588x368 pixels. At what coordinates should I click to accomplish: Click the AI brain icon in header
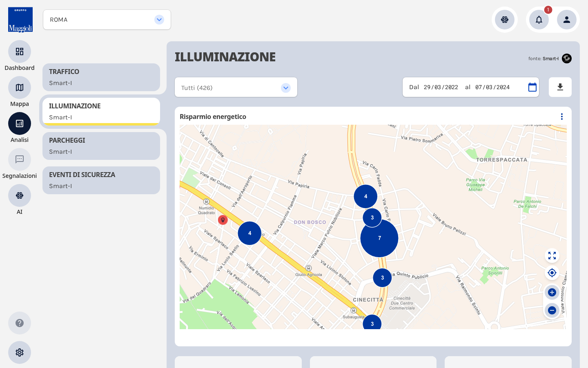pyautogui.click(x=505, y=20)
